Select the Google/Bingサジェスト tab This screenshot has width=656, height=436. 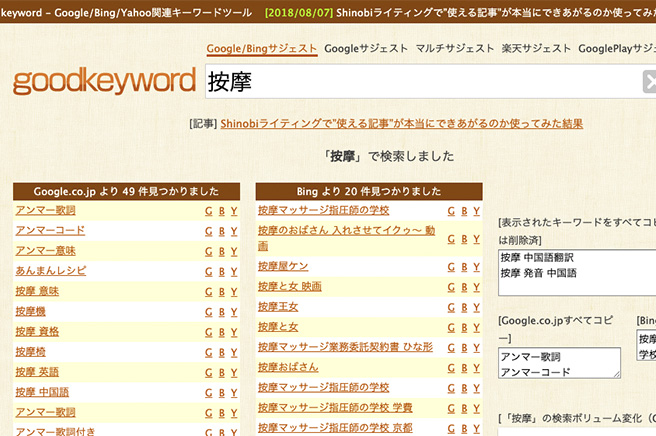coord(262,49)
